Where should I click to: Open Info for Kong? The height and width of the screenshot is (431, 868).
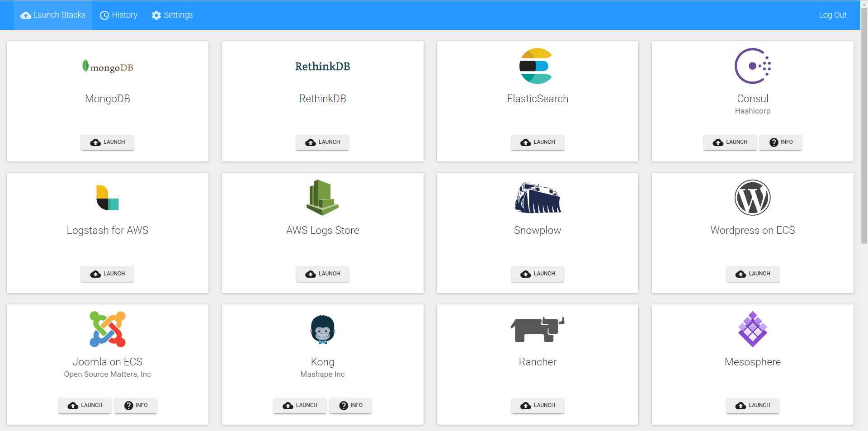(351, 405)
